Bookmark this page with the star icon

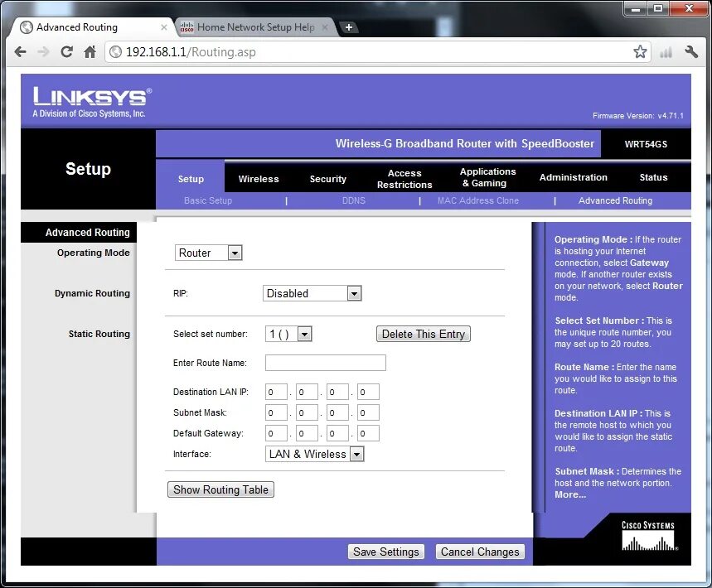640,51
